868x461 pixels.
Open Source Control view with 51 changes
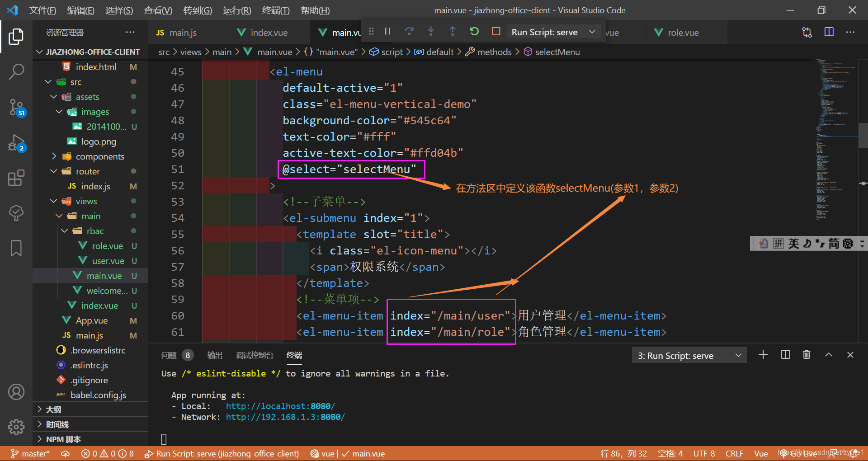coord(16,108)
